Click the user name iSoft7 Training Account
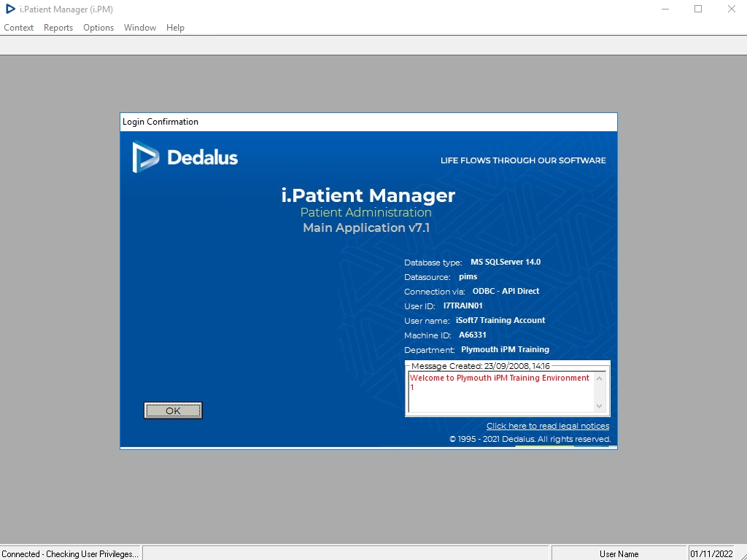The height and width of the screenshot is (560, 747). coord(500,320)
